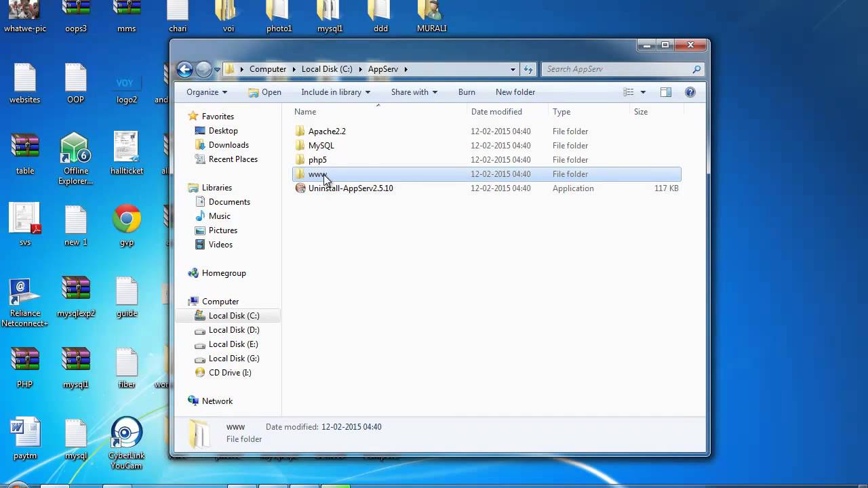The height and width of the screenshot is (488, 868).
Task: Click Favorites in the navigation pane
Action: click(x=217, y=117)
